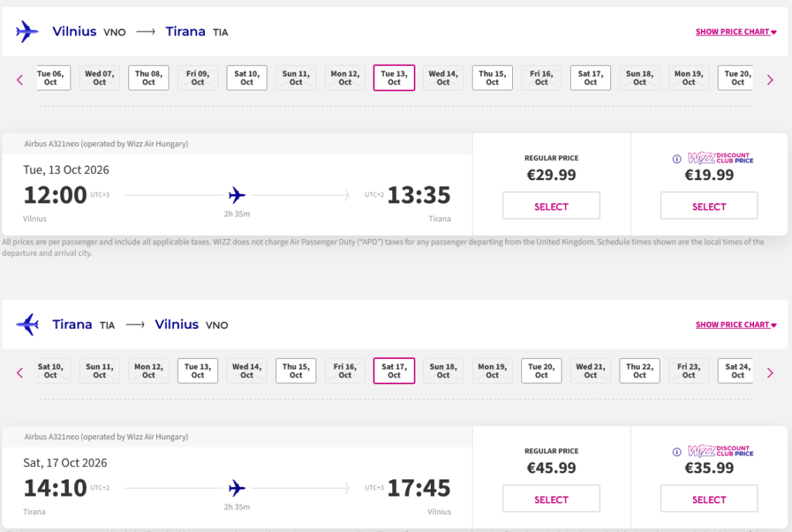This screenshot has width=792, height=532.
Task: Pick Tue 13, Oct return date tab
Action: point(198,371)
